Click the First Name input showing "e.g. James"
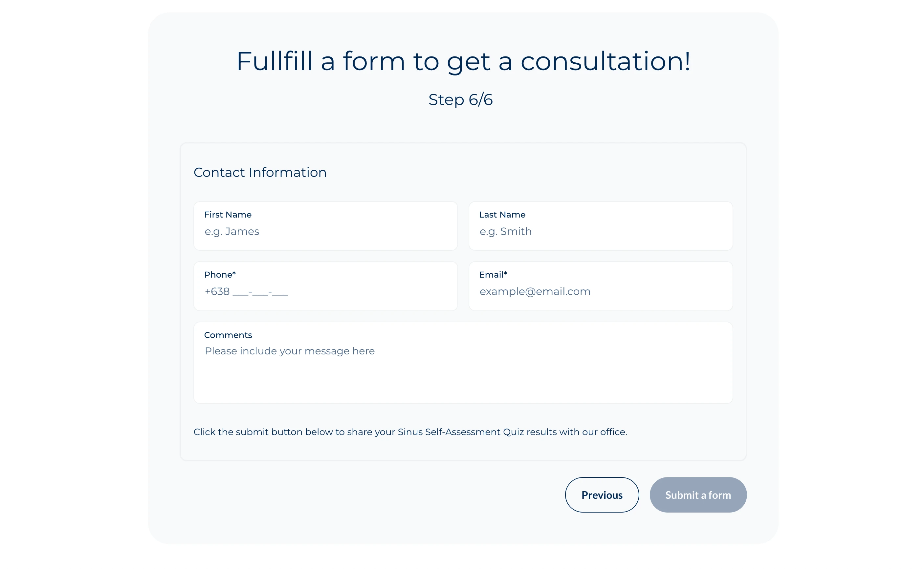Screen dimensions: 924x569 tap(325, 231)
